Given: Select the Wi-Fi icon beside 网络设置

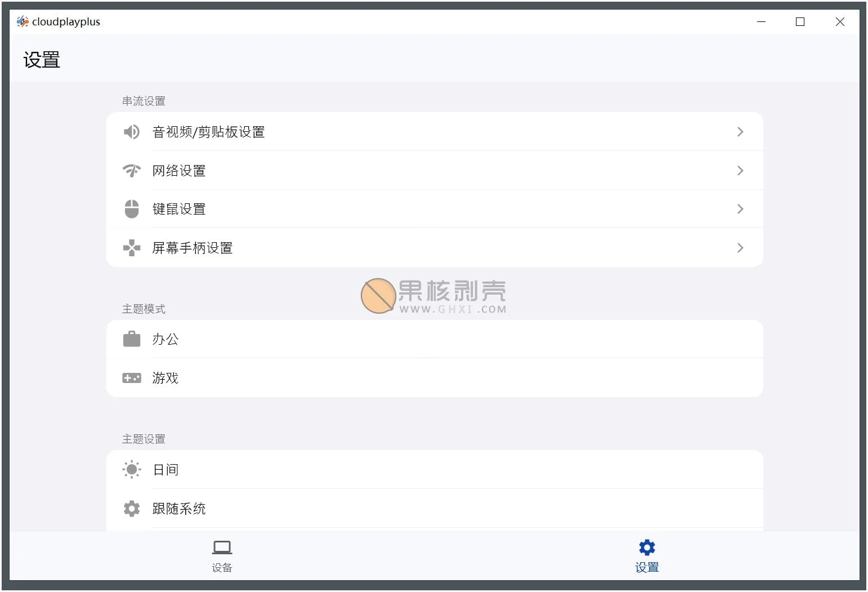Looking at the screenshot, I should pos(131,170).
